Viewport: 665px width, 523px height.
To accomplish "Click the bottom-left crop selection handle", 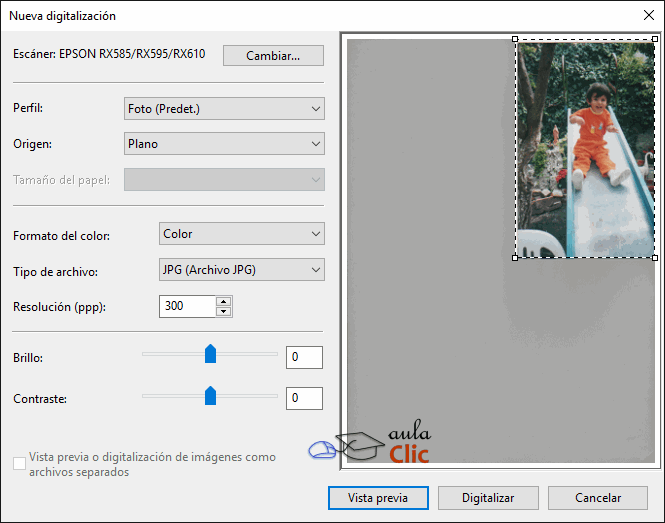I will [x=515, y=258].
